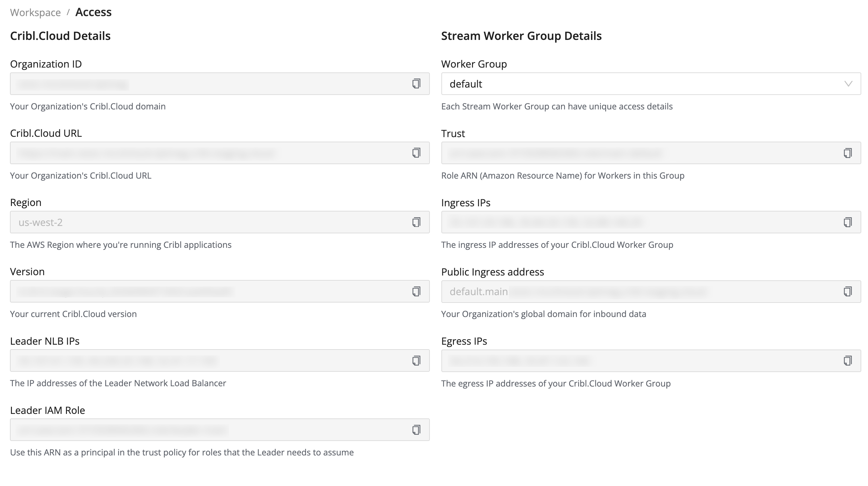Viewport: 868px width, 486px height.
Task: Click 'Your current Cribl.Cloud version' text
Action: click(x=73, y=314)
